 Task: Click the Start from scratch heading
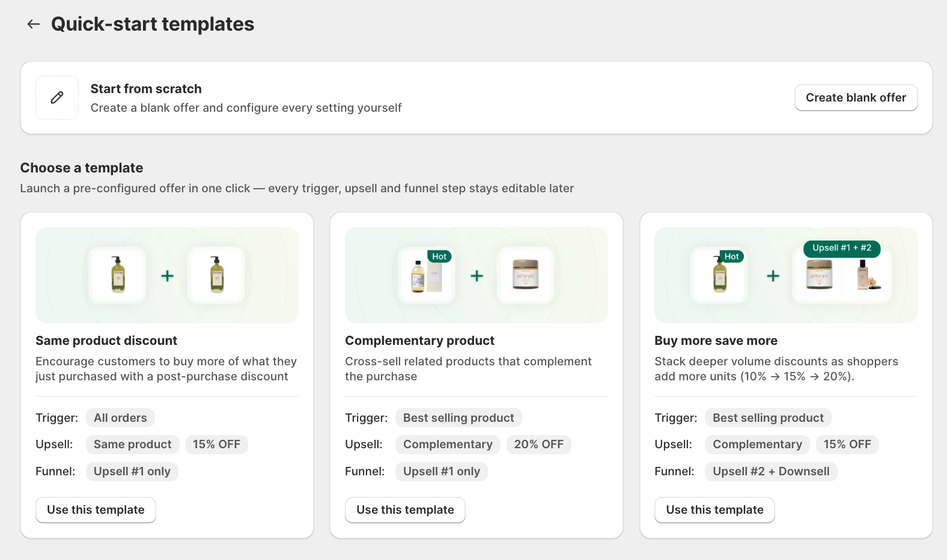coord(146,89)
